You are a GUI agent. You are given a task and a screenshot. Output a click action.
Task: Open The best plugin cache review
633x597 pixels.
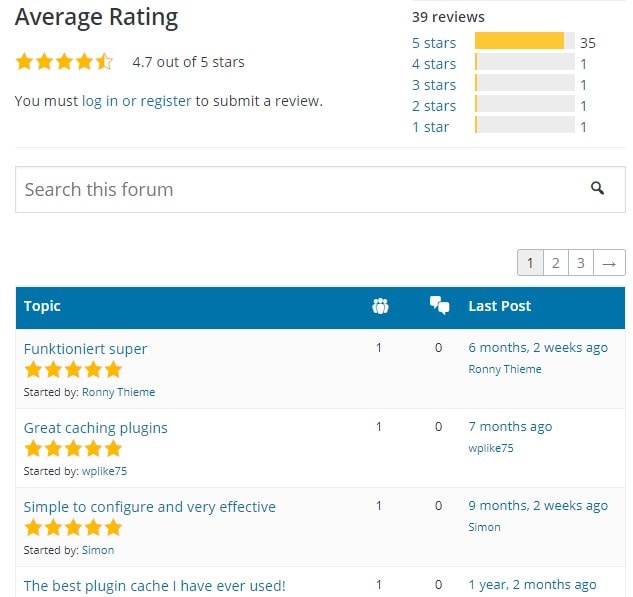pos(155,585)
